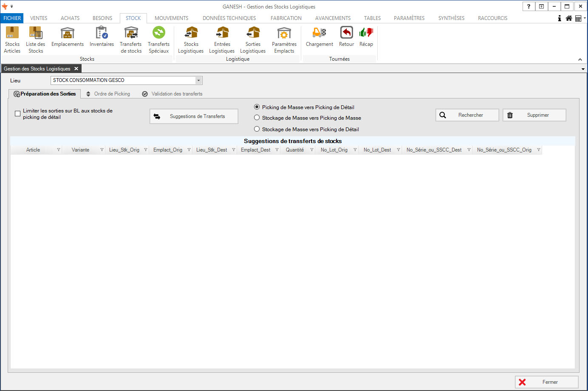Select Stockage de Masse vers Picking de Masse
This screenshot has height=391, width=588.
(257, 118)
